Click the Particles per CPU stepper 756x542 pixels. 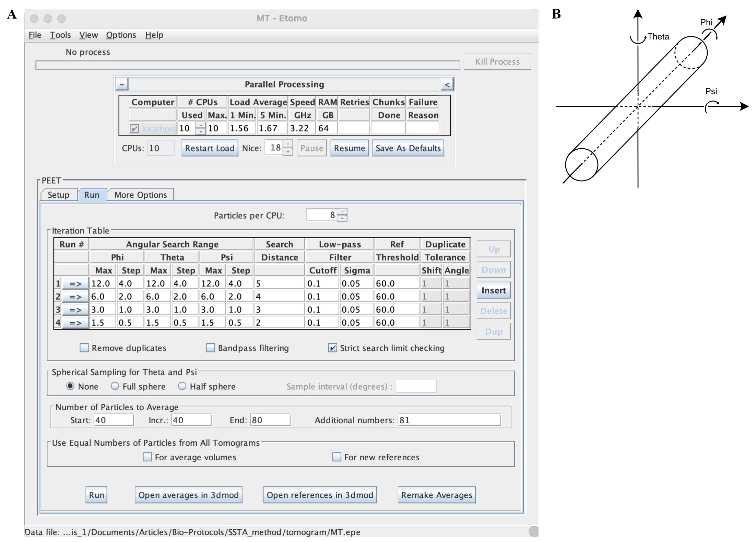click(342, 215)
